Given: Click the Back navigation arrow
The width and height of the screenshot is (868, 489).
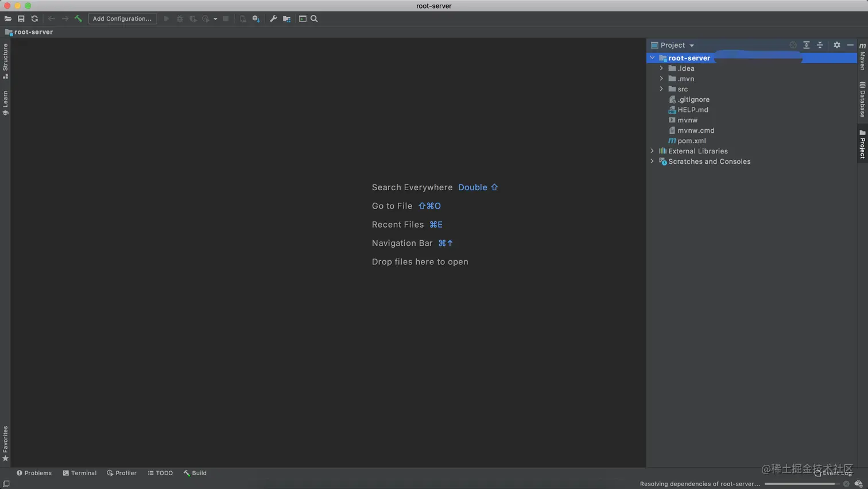Looking at the screenshot, I should [x=52, y=19].
